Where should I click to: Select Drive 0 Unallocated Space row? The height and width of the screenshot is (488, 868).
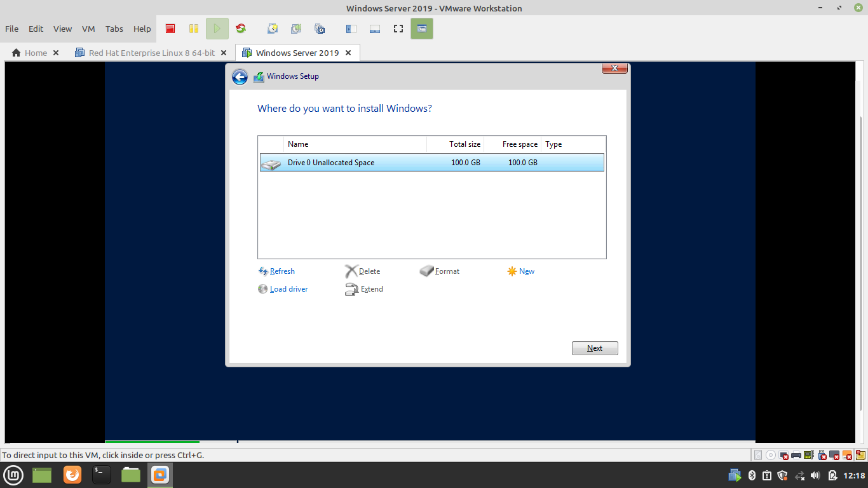(x=431, y=163)
